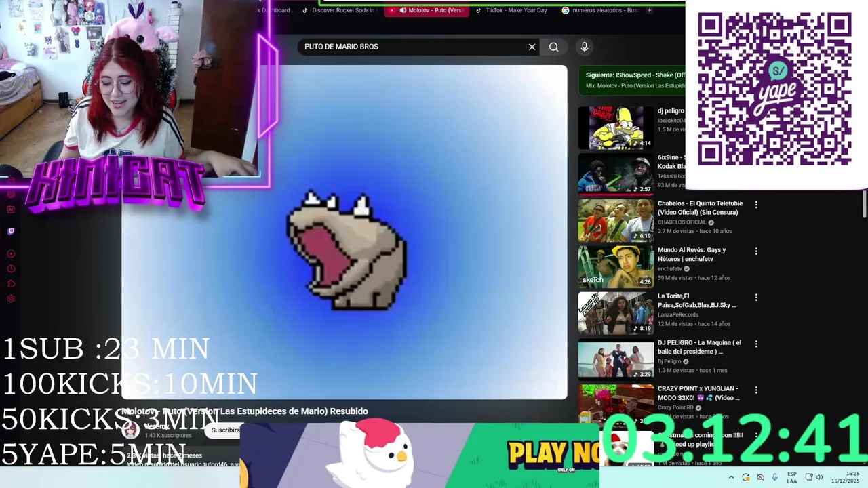Open the Mundo Al Revés video thumbnail

616,266
